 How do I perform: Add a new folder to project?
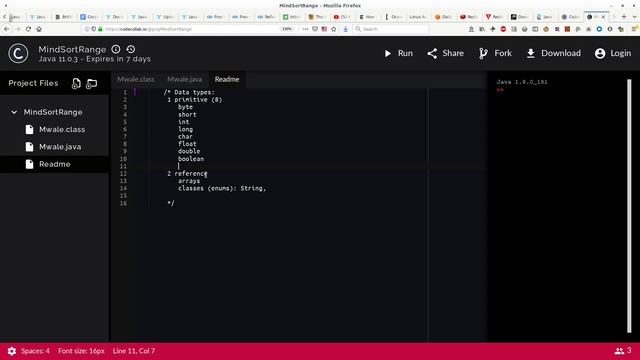point(91,83)
